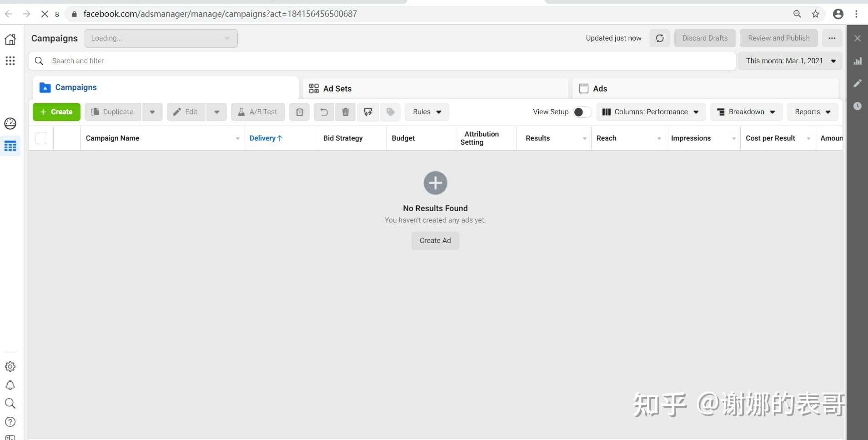Click the Create Ad button
The width and height of the screenshot is (868, 440).
pyautogui.click(x=435, y=241)
